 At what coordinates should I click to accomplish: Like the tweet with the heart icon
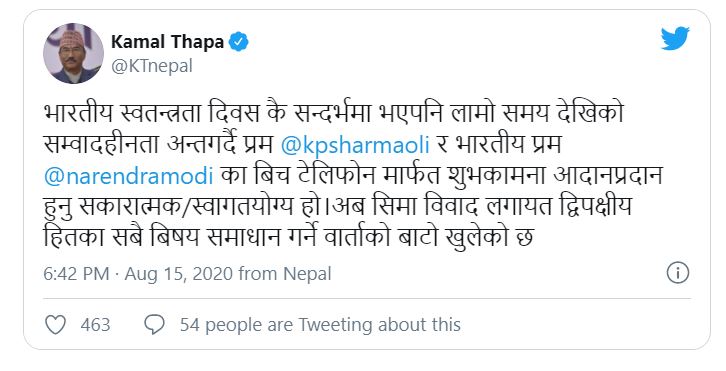[x=55, y=325]
